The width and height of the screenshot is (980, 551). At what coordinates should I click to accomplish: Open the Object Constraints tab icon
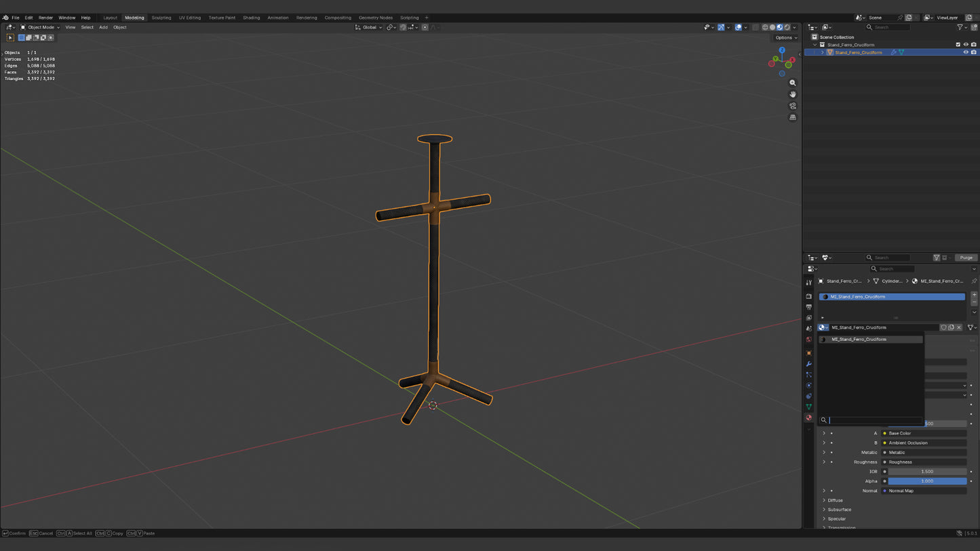[808, 396]
